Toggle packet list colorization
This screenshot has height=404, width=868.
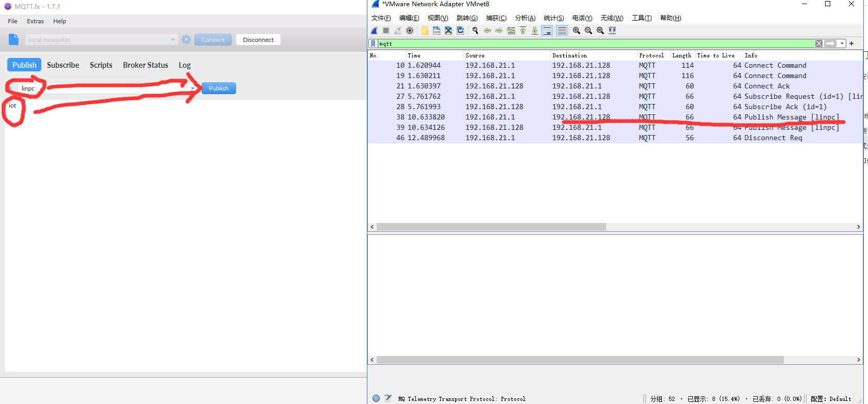(x=562, y=31)
